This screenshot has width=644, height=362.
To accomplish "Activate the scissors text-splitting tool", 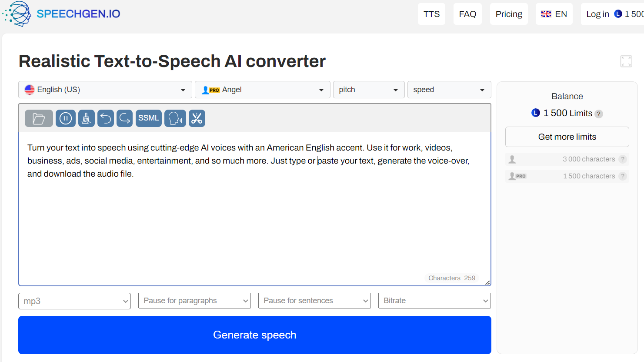I will pyautogui.click(x=197, y=118).
